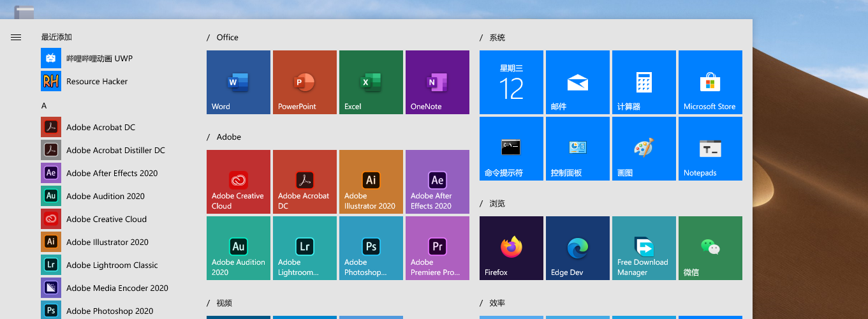The width and height of the screenshot is (868, 319).
Task: Click the 视频 group header
Action: click(x=224, y=303)
